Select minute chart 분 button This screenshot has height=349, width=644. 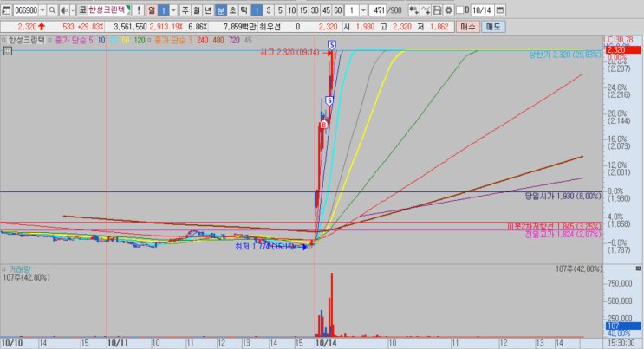click(x=221, y=10)
